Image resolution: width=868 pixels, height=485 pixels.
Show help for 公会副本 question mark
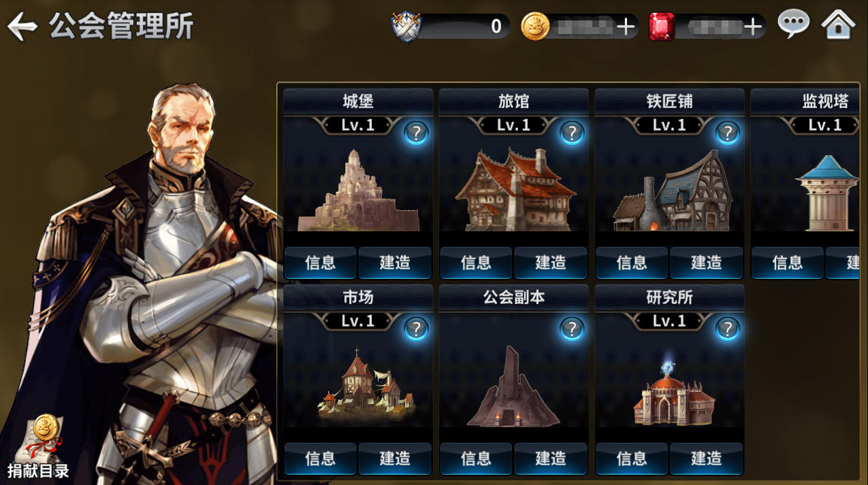pyautogui.click(x=572, y=329)
